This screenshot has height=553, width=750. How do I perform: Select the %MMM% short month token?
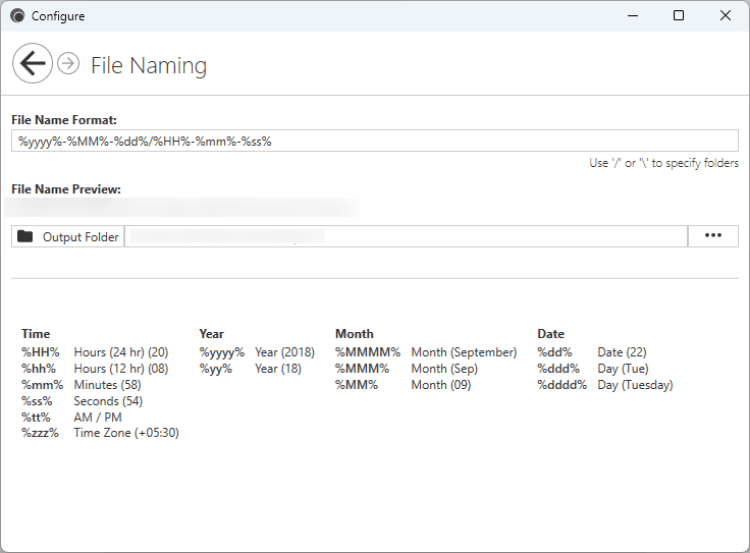[363, 369]
